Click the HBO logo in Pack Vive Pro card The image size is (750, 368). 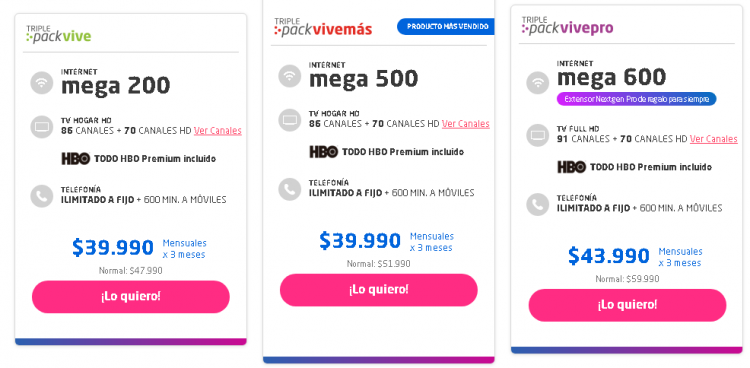(x=572, y=167)
